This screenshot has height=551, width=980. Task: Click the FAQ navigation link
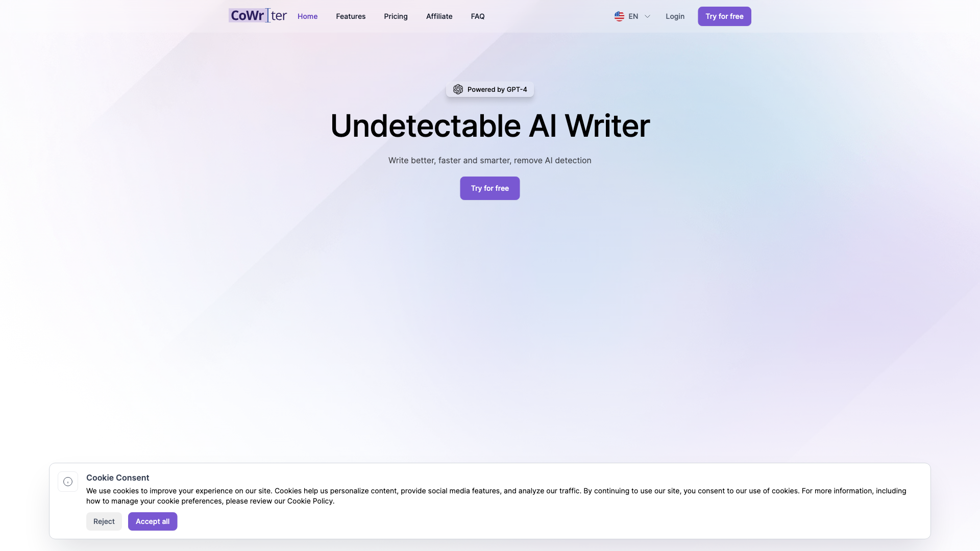[477, 16]
